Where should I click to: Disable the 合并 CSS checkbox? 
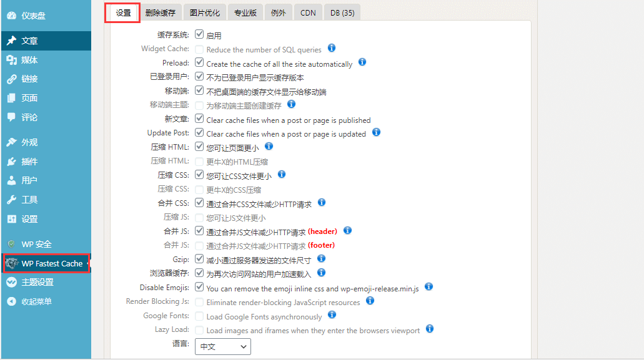(199, 203)
